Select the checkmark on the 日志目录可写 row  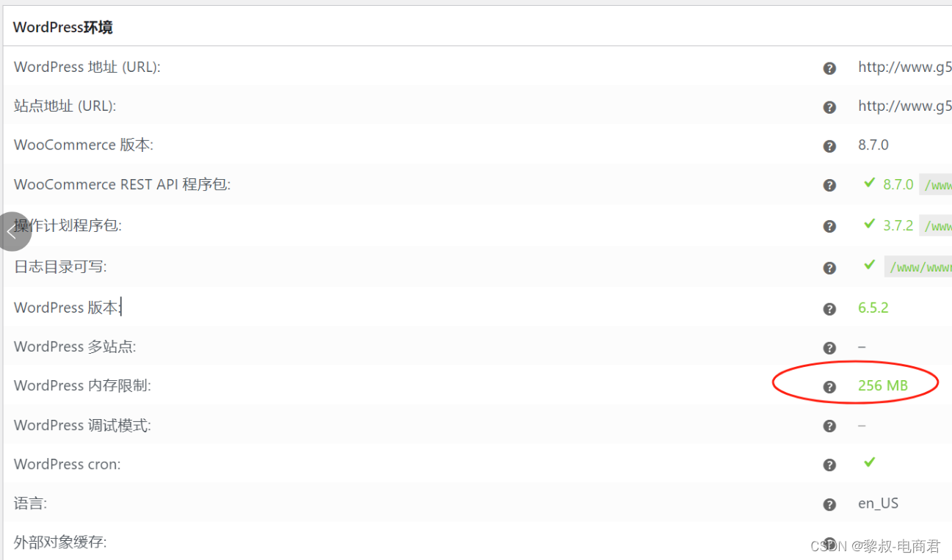[869, 266]
